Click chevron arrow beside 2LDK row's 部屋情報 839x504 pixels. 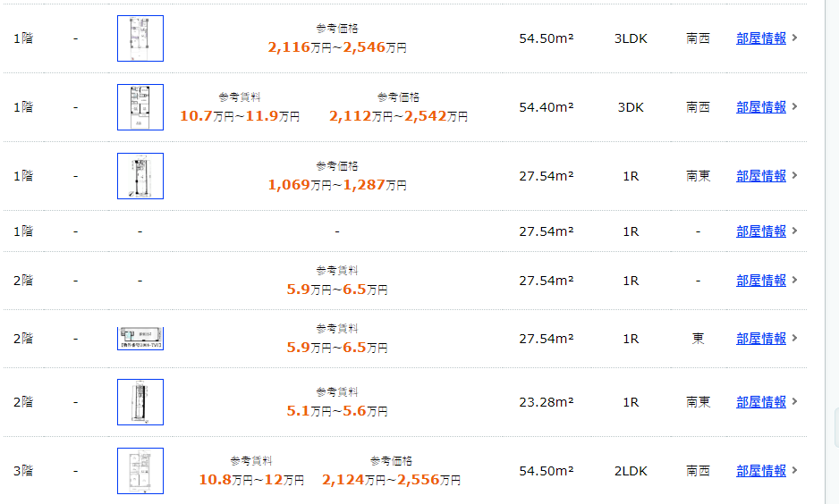click(794, 470)
